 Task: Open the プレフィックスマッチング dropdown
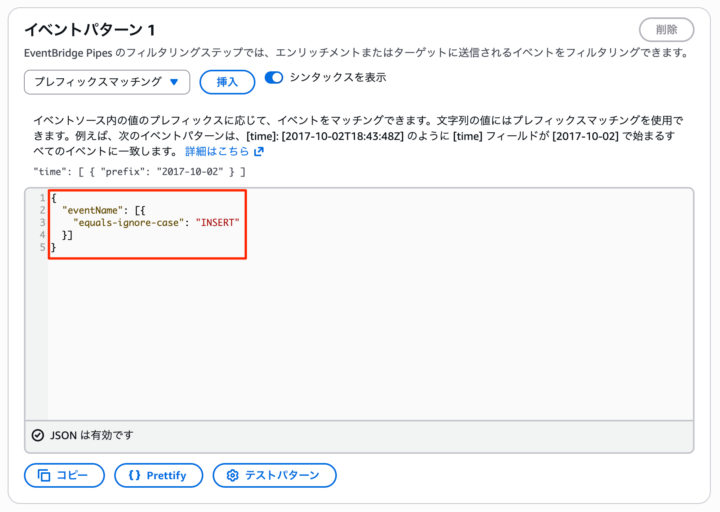coord(106,82)
